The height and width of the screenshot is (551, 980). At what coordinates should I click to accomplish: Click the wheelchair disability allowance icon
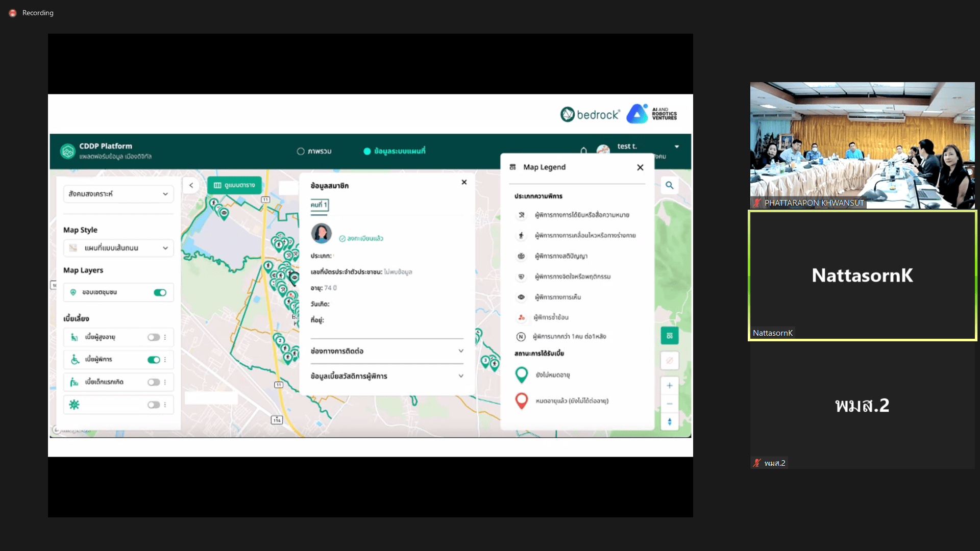(75, 360)
